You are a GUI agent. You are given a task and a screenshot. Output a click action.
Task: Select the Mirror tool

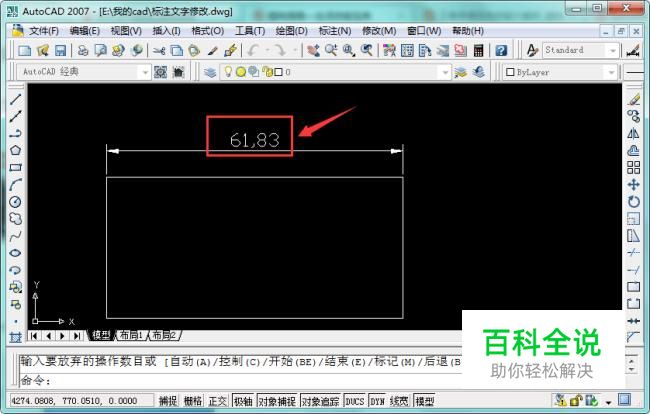633,133
